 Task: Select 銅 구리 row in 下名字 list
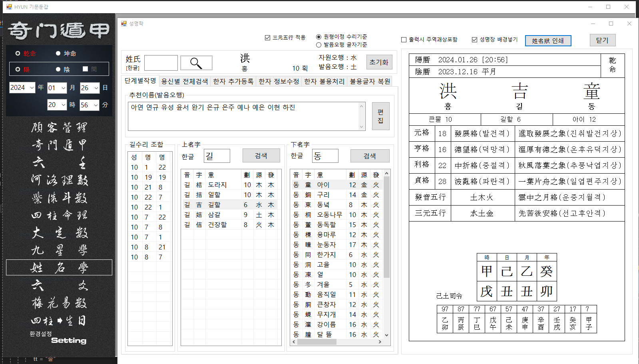pos(337,195)
